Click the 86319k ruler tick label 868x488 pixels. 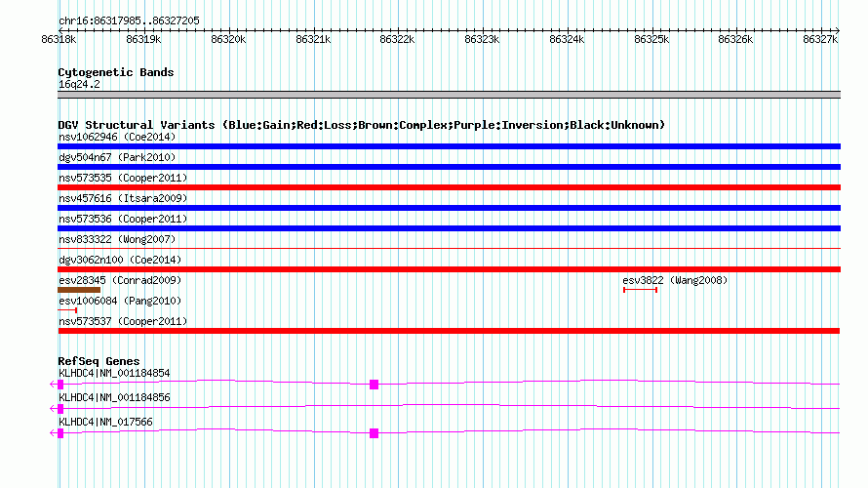click(143, 39)
